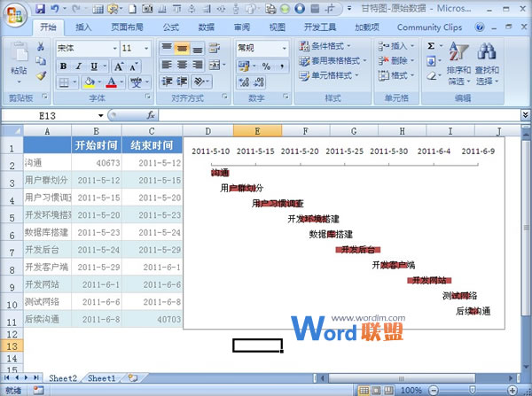Center text horizontally
Viewport: 532px width, 396px height.
(x=182, y=65)
